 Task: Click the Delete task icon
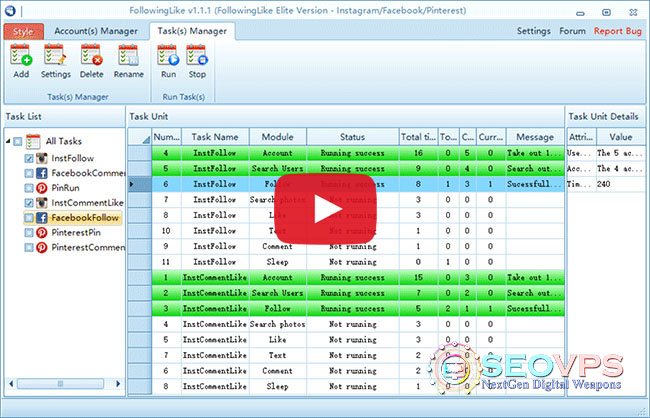tap(92, 55)
